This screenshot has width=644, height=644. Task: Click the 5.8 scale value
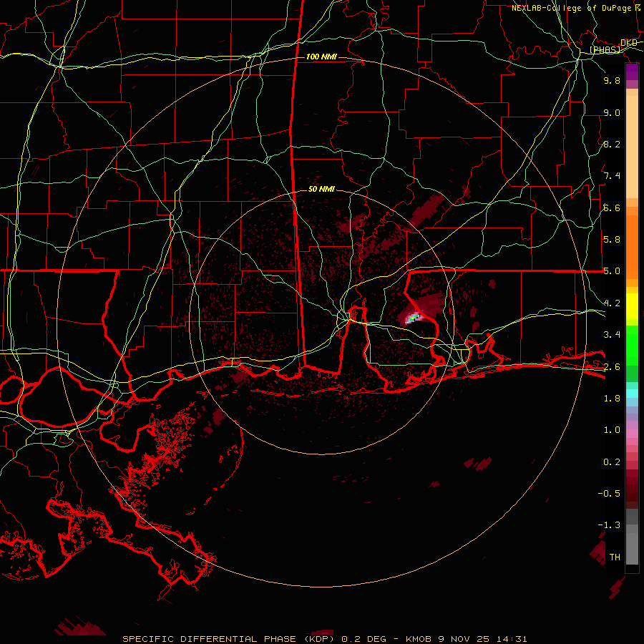pyautogui.click(x=612, y=239)
